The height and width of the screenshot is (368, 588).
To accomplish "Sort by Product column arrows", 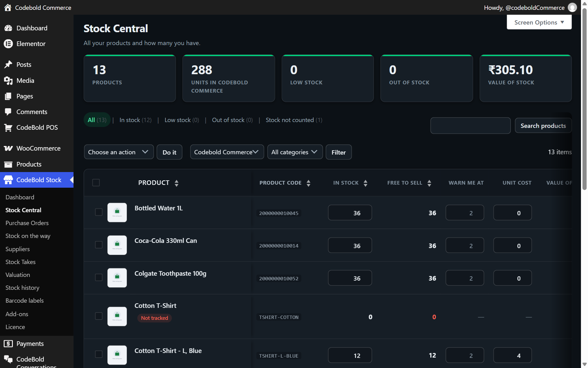I will (176, 183).
